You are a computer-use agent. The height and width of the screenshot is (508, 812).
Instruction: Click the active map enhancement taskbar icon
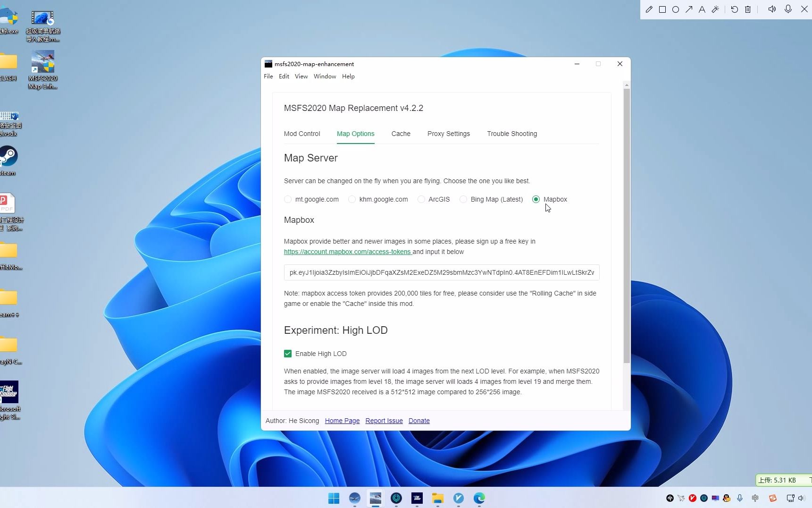click(x=375, y=498)
